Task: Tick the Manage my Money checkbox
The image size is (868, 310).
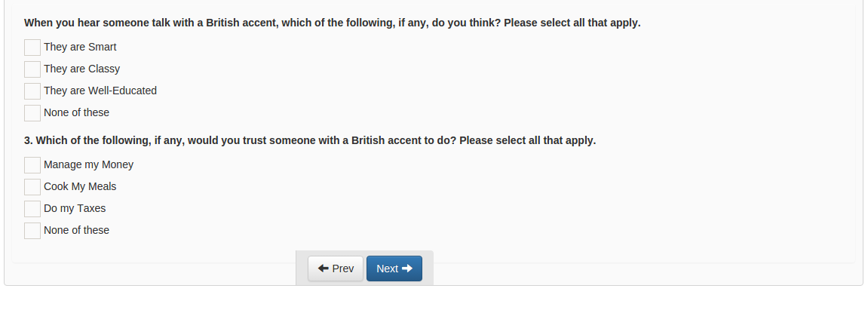Action: [x=32, y=165]
